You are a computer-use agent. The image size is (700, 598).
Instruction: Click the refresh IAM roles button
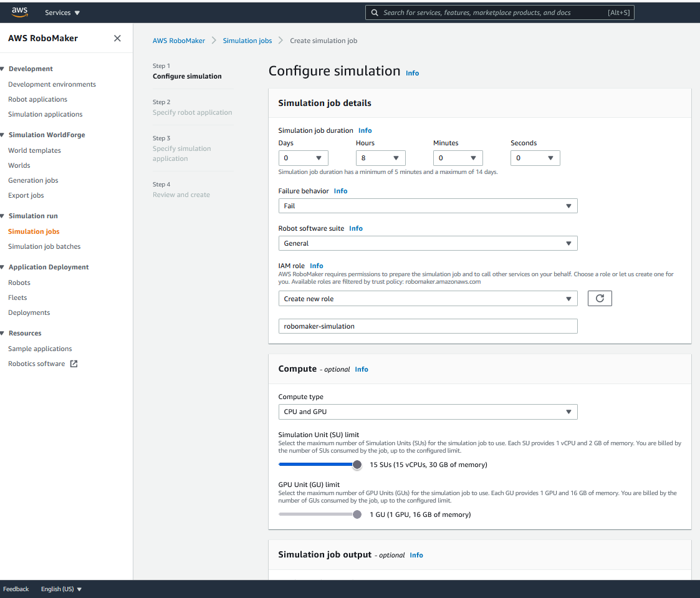pos(600,298)
